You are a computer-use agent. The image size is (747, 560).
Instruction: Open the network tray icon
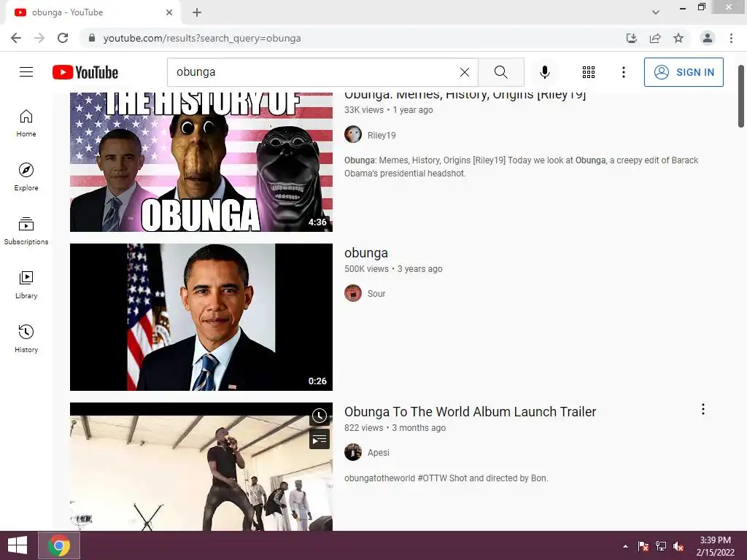tap(661, 546)
